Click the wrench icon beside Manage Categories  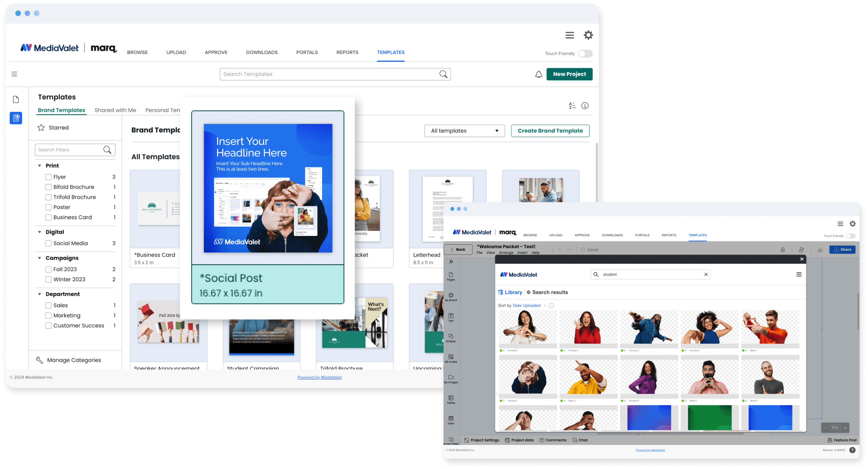click(39, 360)
